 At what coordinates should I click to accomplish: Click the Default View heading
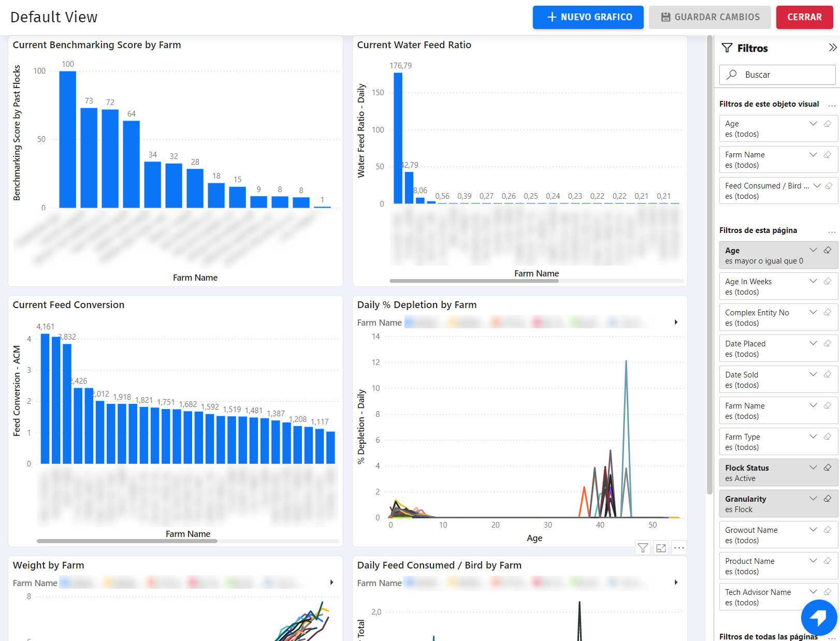(x=54, y=17)
